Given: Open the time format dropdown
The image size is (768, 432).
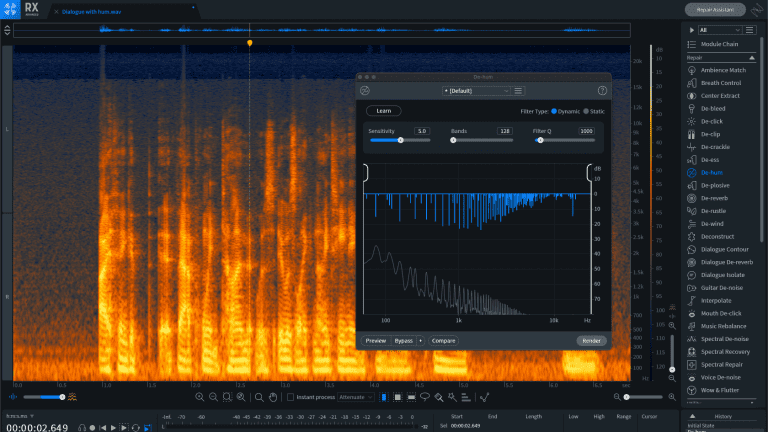Looking at the screenshot, I should [20, 416].
